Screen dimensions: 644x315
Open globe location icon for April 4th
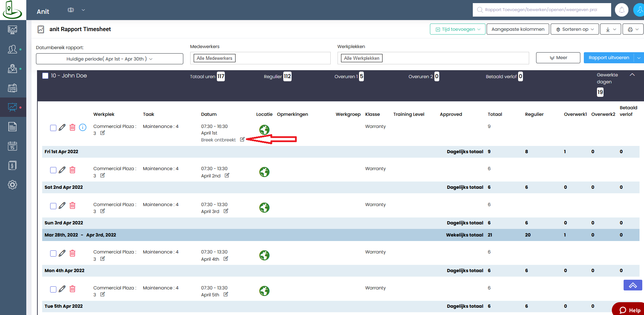point(264,255)
